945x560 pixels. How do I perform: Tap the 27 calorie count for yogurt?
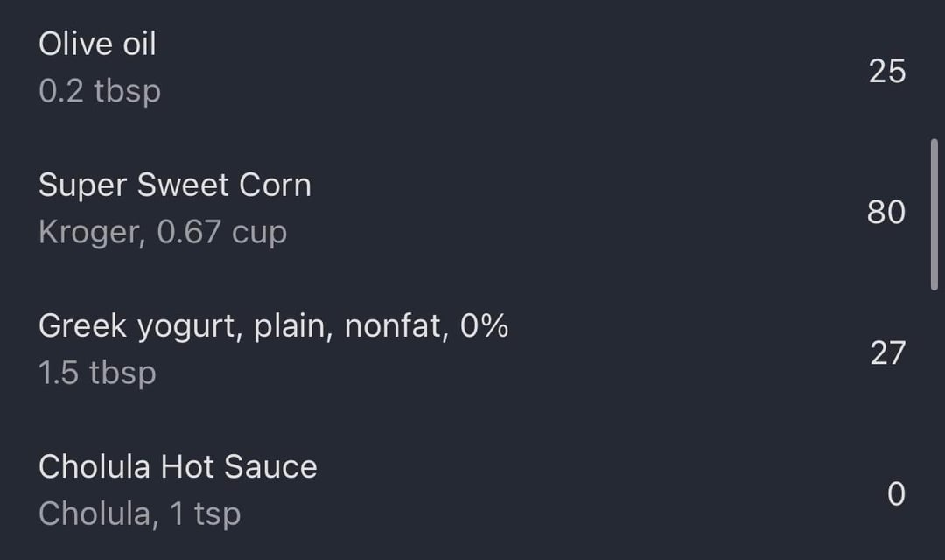pyautogui.click(x=886, y=353)
